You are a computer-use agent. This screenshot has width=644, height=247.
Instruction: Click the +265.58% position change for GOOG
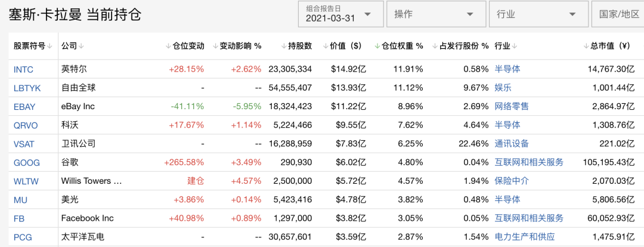point(184,162)
